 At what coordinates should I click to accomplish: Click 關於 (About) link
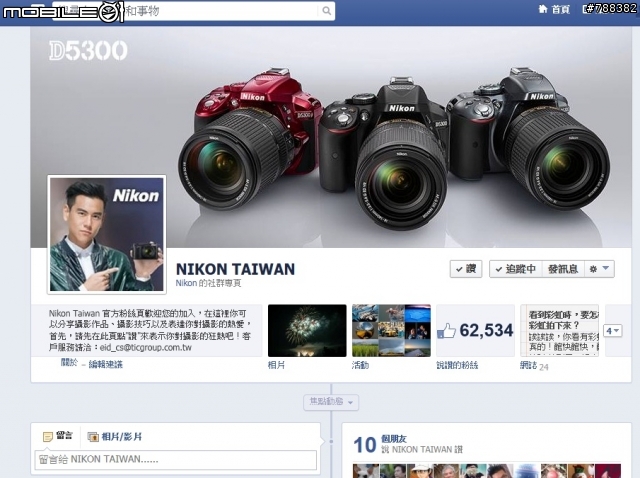point(69,362)
